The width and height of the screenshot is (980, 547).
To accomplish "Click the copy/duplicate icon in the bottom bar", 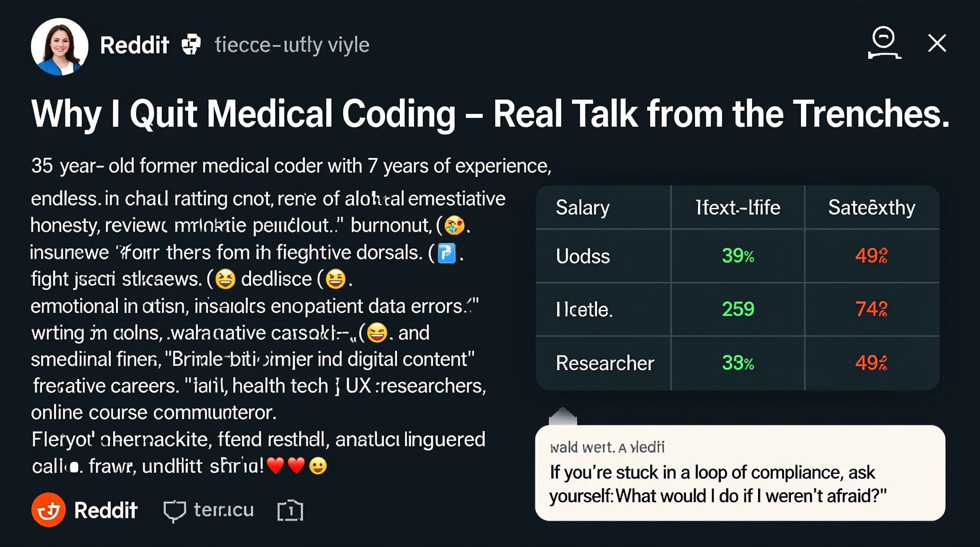I will (x=290, y=510).
